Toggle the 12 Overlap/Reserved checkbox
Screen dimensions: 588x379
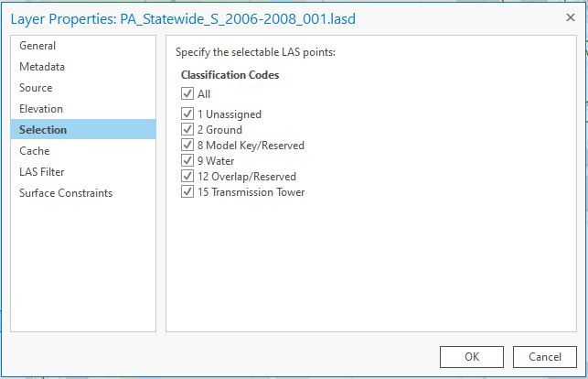tap(187, 177)
